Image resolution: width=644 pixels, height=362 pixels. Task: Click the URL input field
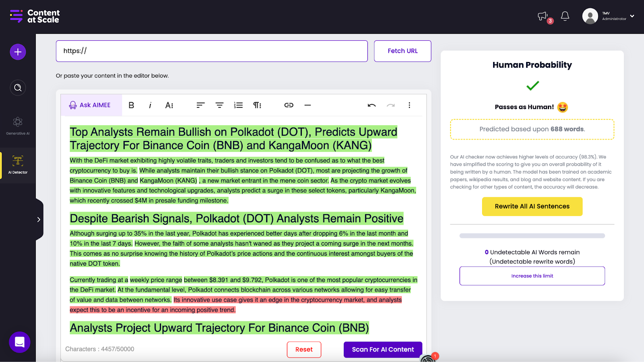tap(212, 51)
